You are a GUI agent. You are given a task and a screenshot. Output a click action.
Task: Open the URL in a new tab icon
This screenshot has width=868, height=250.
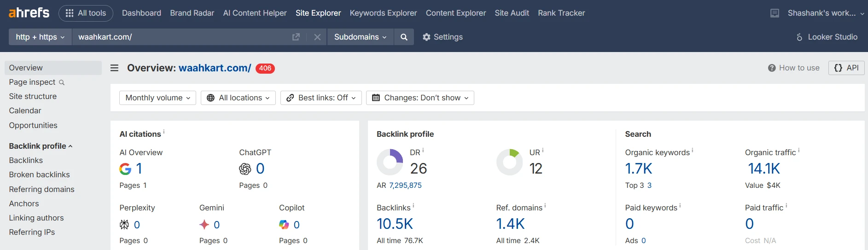pyautogui.click(x=296, y=37)
